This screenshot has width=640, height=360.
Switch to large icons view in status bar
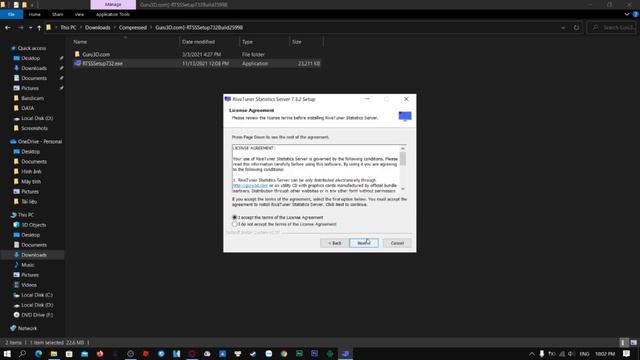click(633, 342)
